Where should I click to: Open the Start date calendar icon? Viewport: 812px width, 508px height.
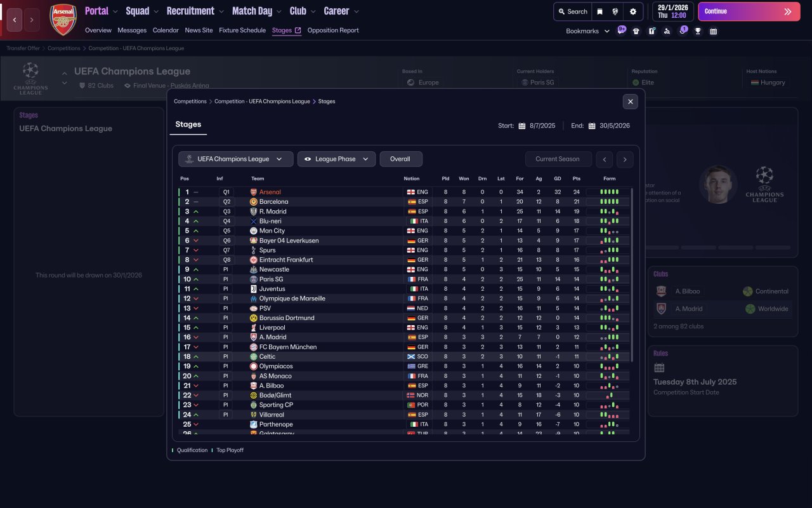coord(522,126)
